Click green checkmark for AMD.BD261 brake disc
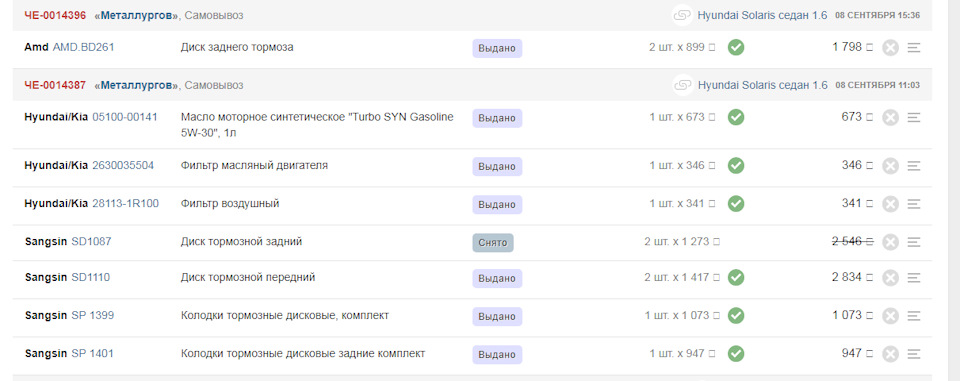 pyautogui.click(x=736, y=47)
